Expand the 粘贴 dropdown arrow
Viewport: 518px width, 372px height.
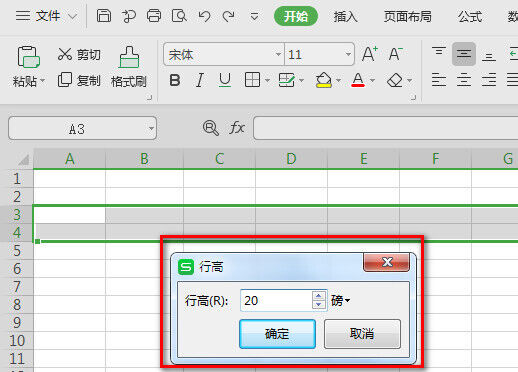42,80
